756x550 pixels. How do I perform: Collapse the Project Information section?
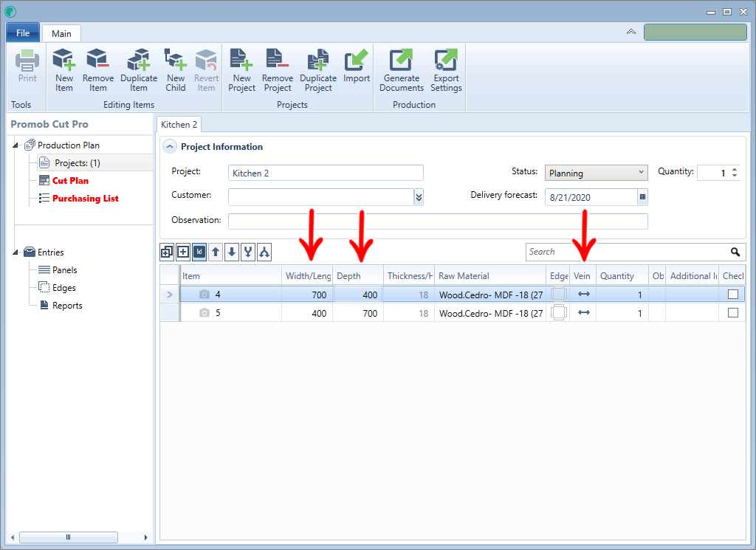click(x=170, y=146)
